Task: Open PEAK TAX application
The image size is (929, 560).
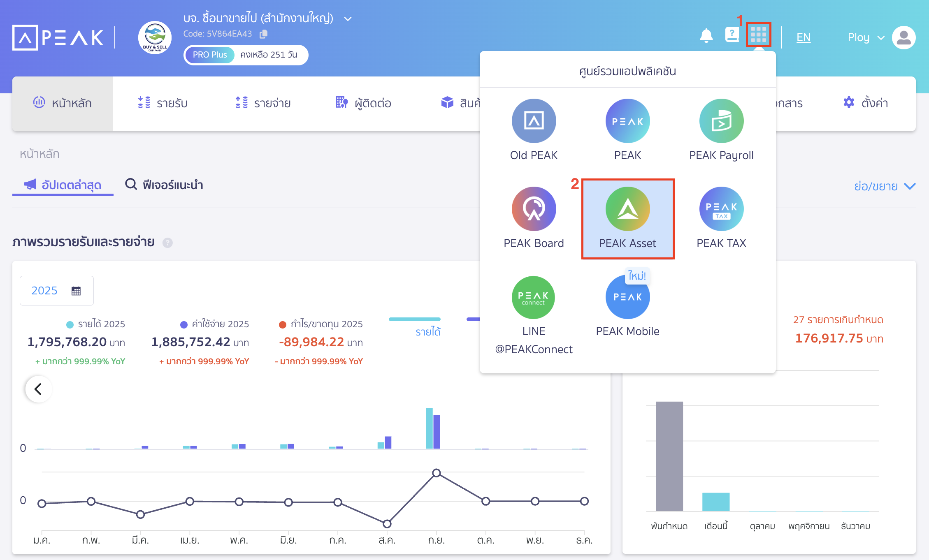Action: [x=721, y=218]
